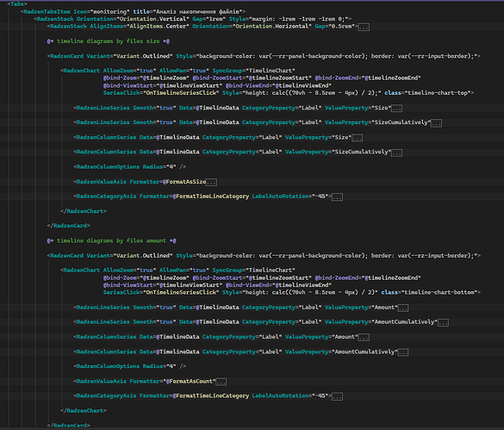Expand collapsed RadzenColumnSeries ValueProperty="Amount" block

364,338
